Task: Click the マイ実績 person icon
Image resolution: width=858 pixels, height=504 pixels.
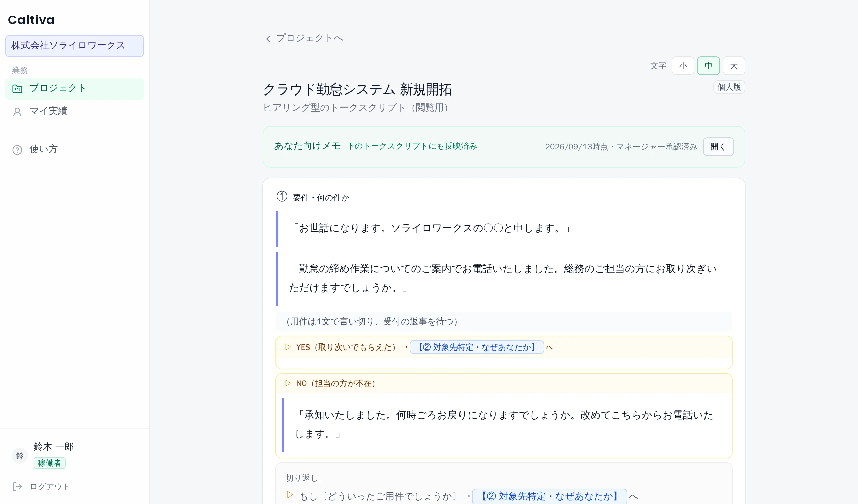Action: pos(17,112)
